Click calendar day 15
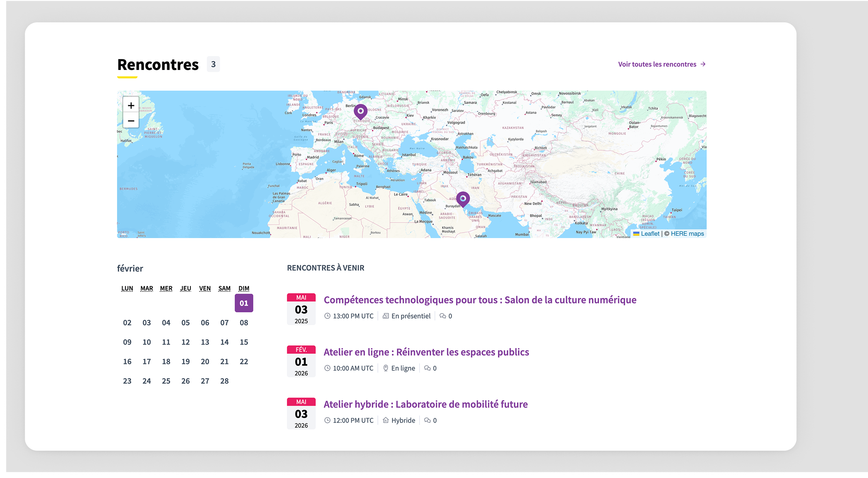 (x=244, y=342)
